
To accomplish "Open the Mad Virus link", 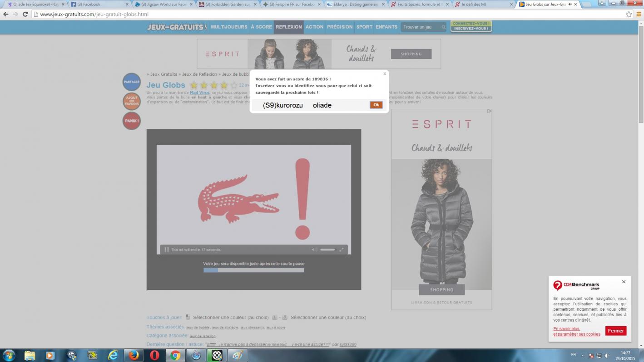I will (199, 93).
